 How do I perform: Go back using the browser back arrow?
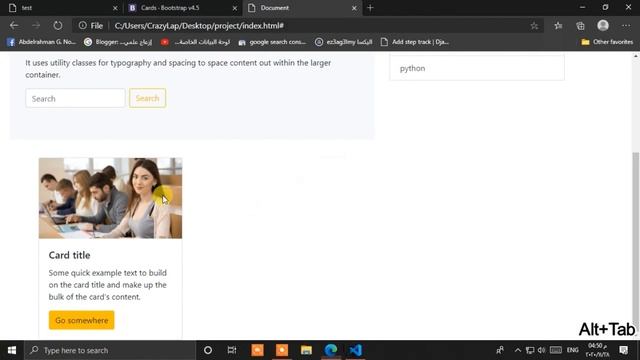pyautogui.click(x=14, y=26)
